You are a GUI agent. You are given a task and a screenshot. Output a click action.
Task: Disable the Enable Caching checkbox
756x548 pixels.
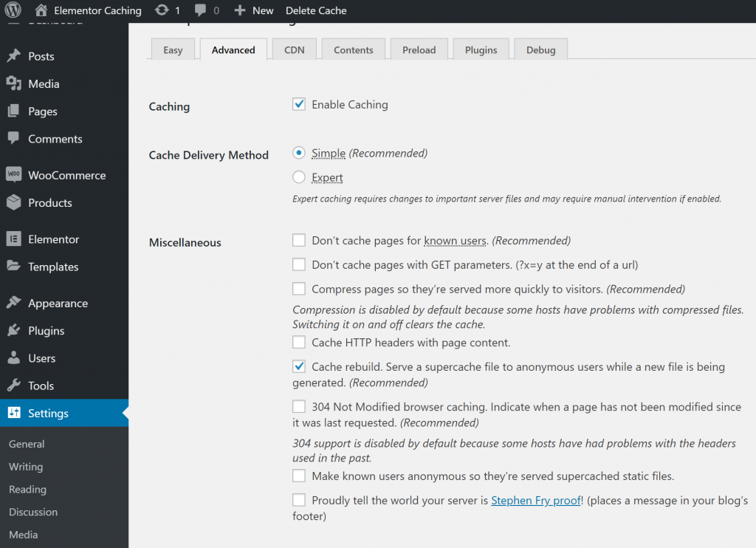(299, 105)
